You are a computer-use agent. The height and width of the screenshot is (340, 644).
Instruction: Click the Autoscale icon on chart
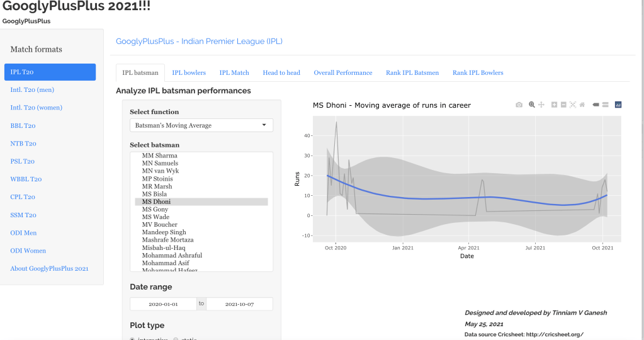pos(573,105)
